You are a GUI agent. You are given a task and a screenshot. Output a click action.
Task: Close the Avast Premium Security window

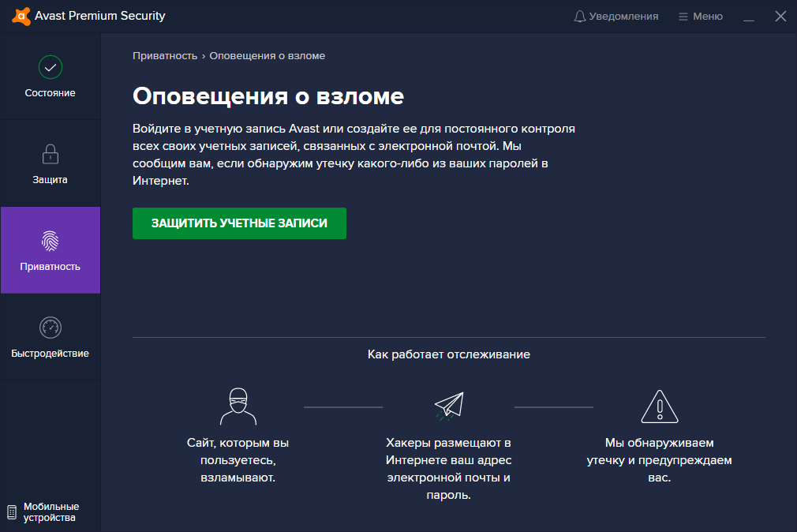pyautogui.click(x=780, y=17)
